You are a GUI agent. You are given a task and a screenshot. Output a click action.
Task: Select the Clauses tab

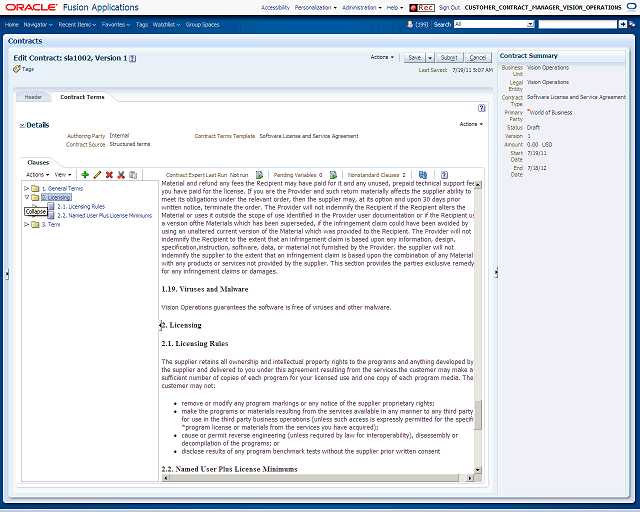click(x=38, y=163)
